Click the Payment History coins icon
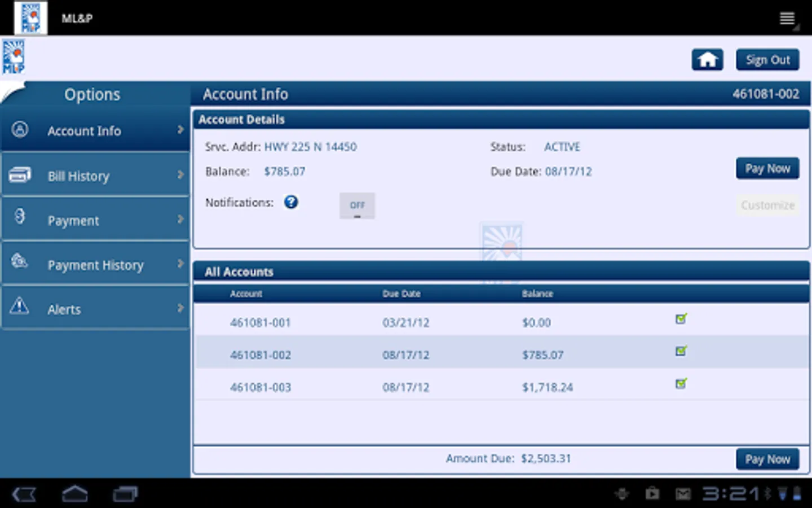The height and width of the screenshot is (508, 812). tap(20, 261)
